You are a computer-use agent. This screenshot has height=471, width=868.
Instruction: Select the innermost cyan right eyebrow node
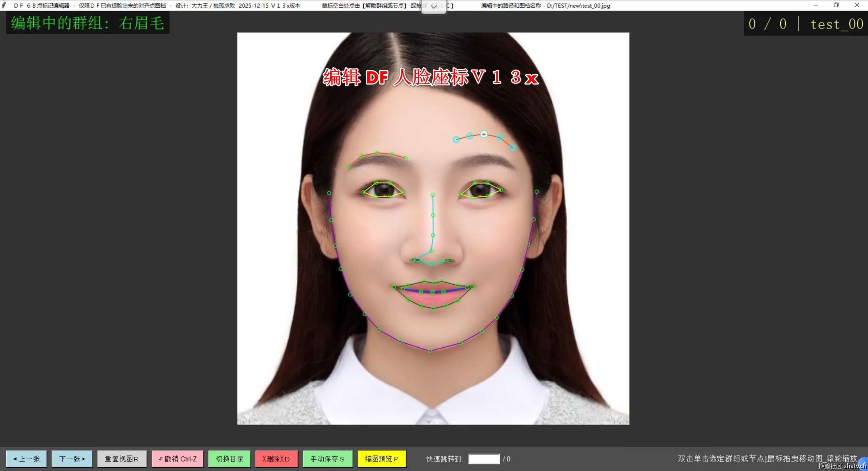456,139
